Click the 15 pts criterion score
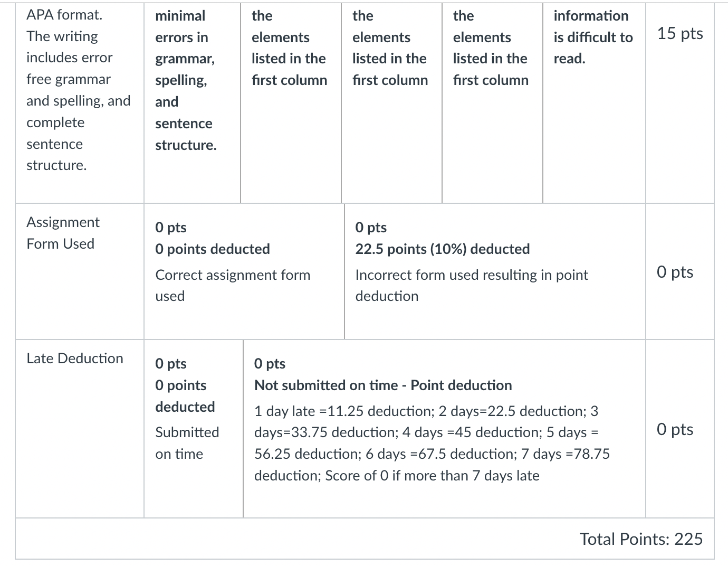Viewport: 728px width, 566px height. (680, 33)
